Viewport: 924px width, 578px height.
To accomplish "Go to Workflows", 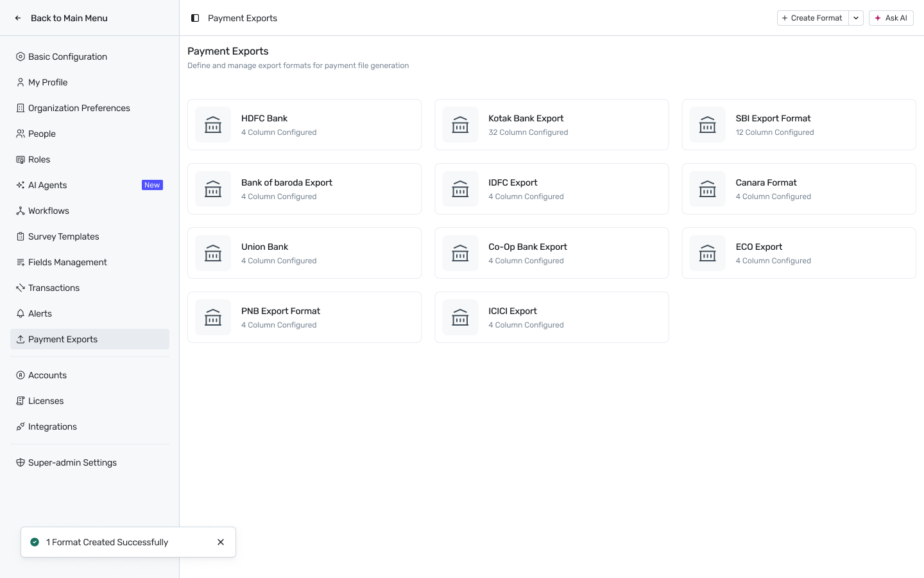I will click(90, 211).
